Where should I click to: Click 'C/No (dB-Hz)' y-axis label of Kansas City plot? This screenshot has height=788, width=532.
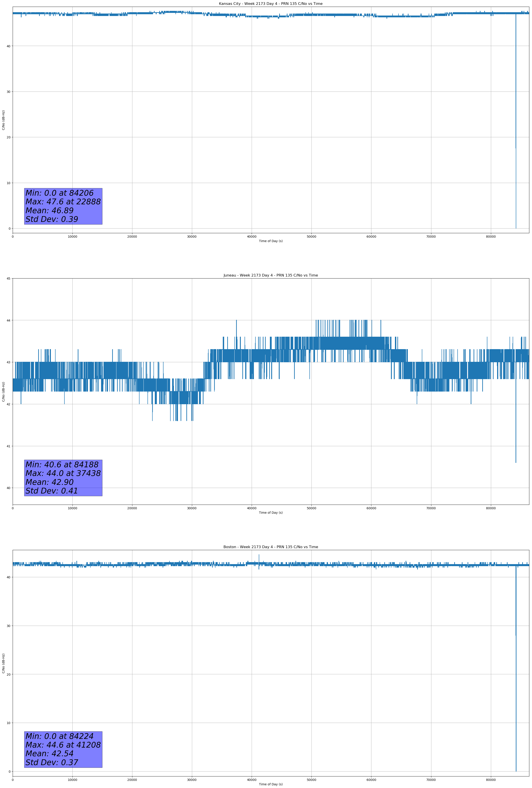point(4,120)
